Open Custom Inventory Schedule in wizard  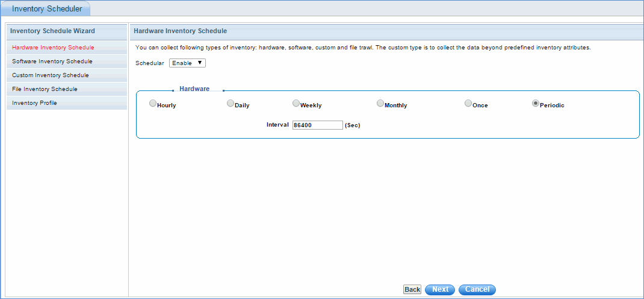(51, 75)
